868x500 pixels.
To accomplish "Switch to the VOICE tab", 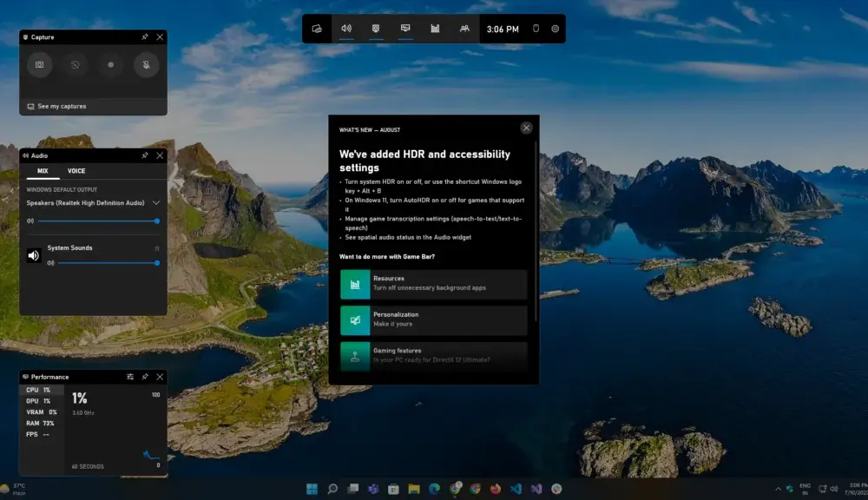I will 76,171.
